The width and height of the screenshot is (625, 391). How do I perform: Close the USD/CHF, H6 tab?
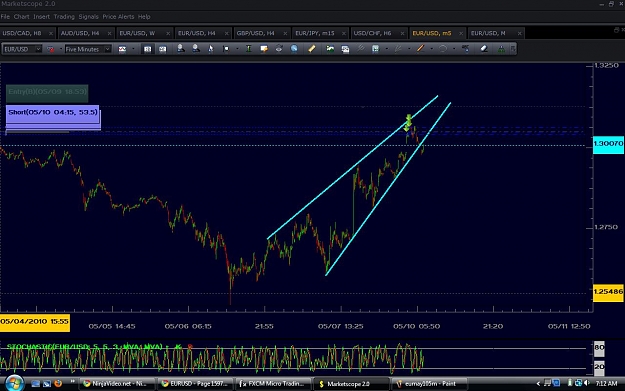point(402,33)
